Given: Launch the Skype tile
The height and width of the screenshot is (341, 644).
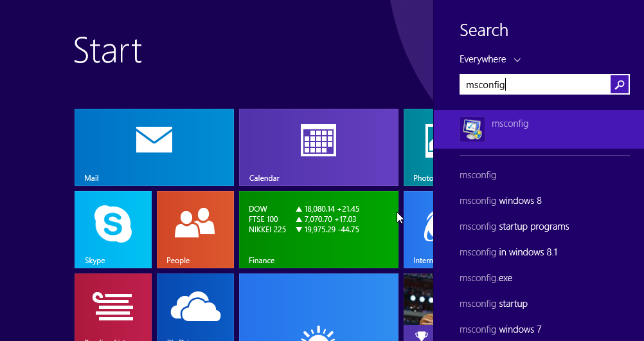Looking at the screenshot, I should coord(113,230).
